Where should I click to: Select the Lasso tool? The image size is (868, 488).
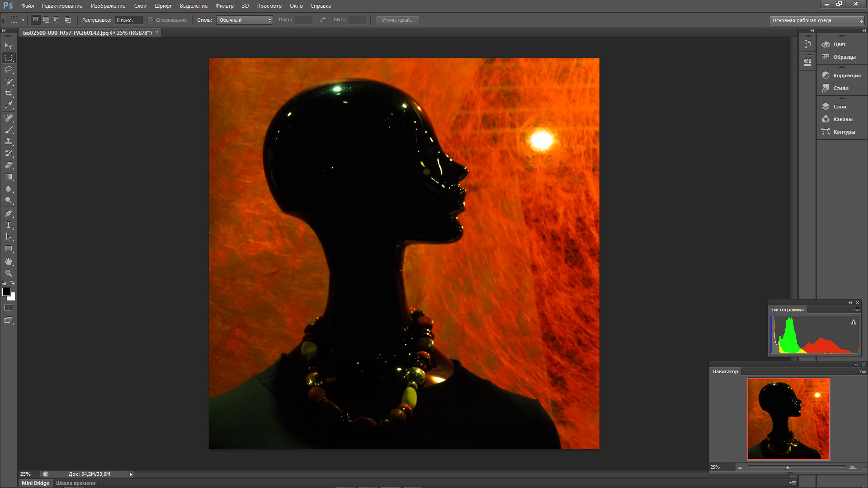pyautogui.click(x=9, y=70)
